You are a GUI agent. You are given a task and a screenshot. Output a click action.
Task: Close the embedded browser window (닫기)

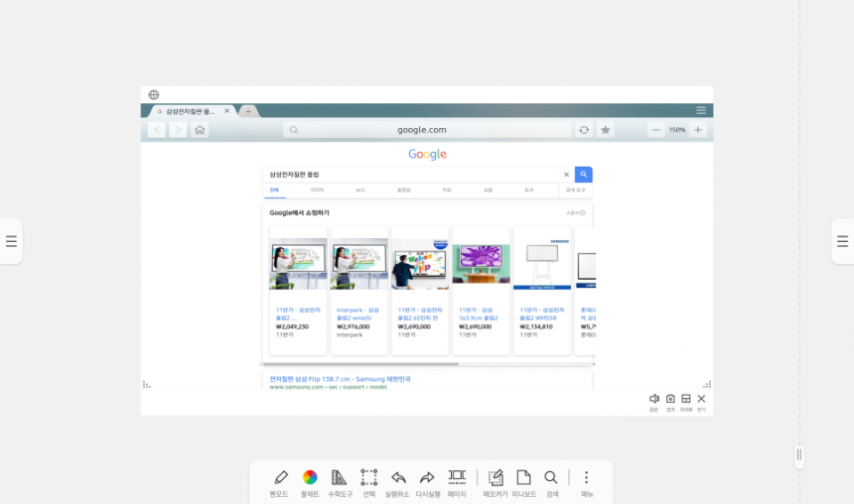(701, 402)
